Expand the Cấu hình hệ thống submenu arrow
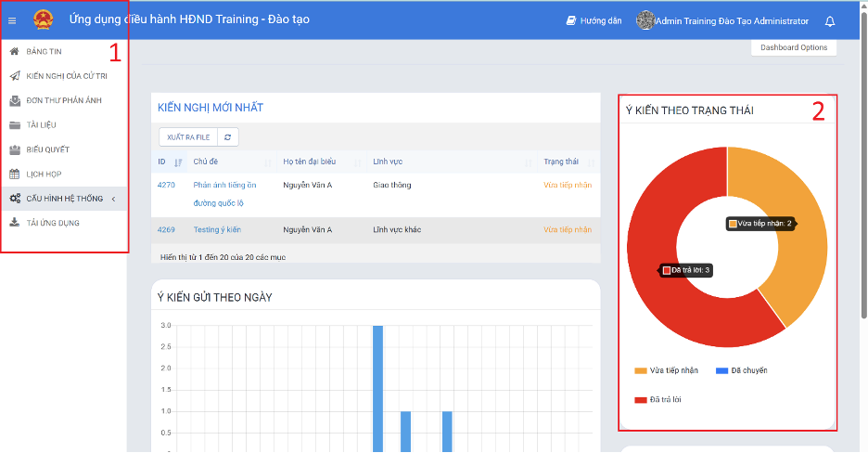 [x=113, y=199]
